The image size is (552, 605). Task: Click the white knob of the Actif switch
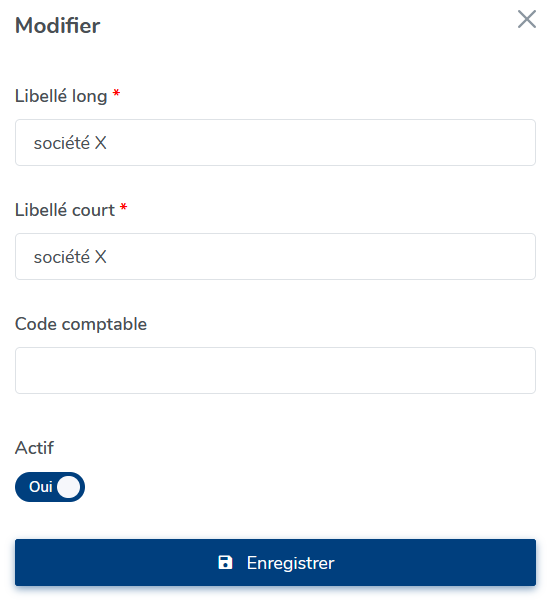(x=69, y=487)
